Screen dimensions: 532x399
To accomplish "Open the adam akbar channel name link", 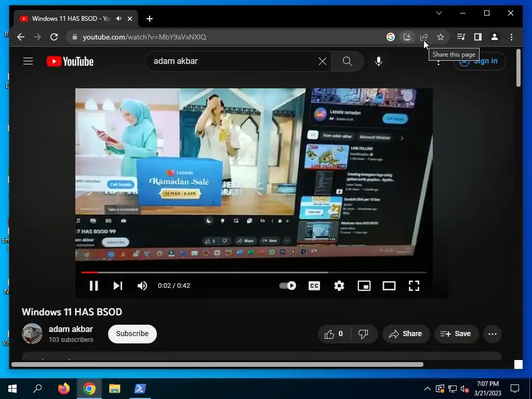I will pyautogui.click(x=71, y=329).
